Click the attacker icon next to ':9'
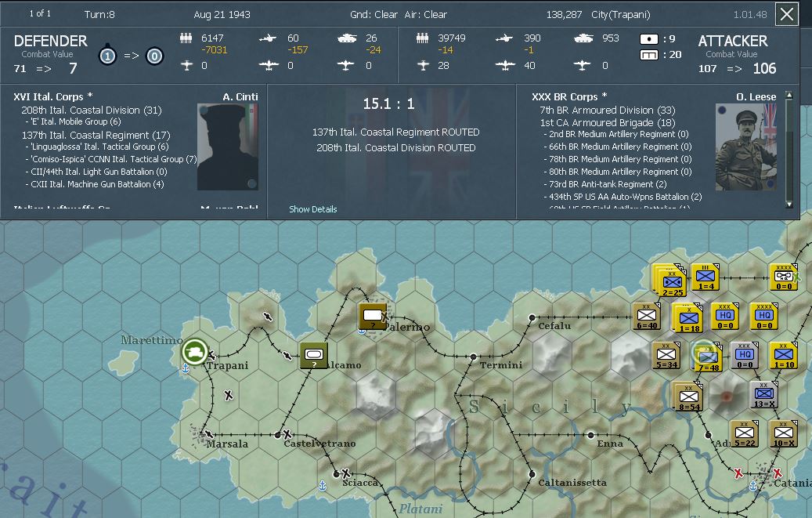 649,39
